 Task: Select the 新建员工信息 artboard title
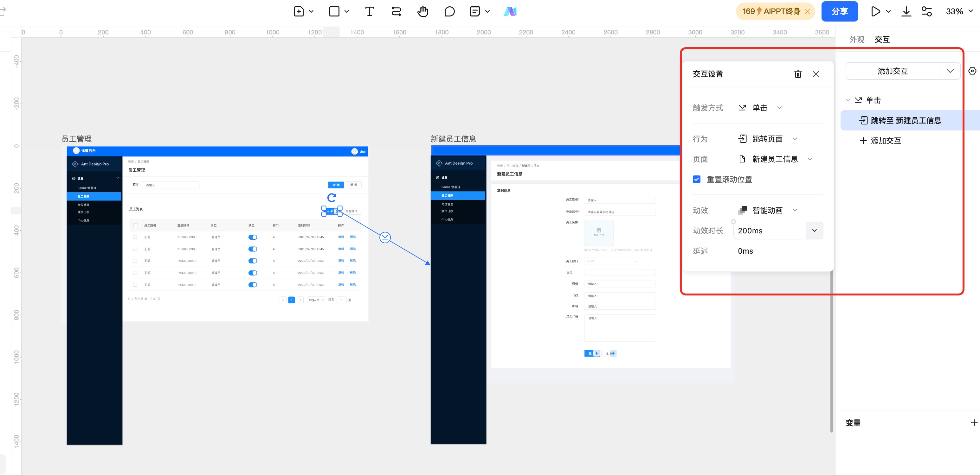coord(454,139)
